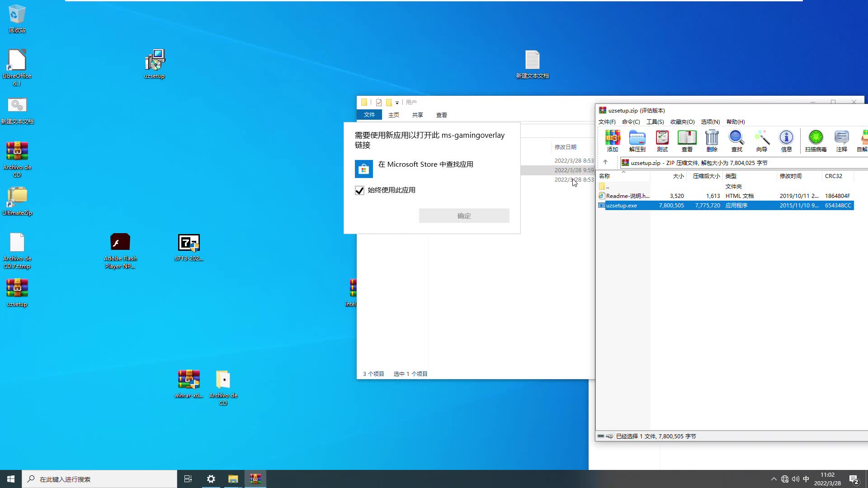This screenshot has width=868, height=488.
Task: Sort by the 修改时间 column header
Action: (x=800, y=176)
